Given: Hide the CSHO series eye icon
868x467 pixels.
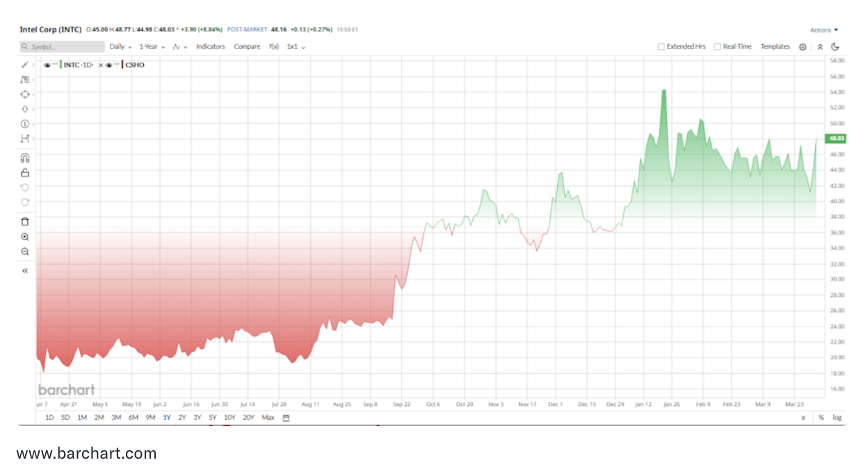Looking at the screenshot, I should 109,65.
